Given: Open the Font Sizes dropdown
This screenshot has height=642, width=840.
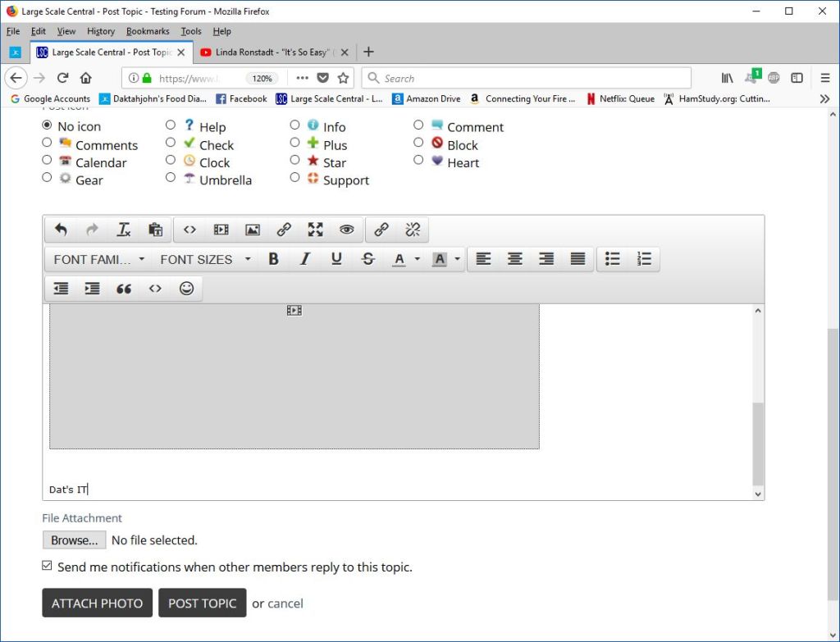Looking at the screenshot, I should [x=205, y=259].
